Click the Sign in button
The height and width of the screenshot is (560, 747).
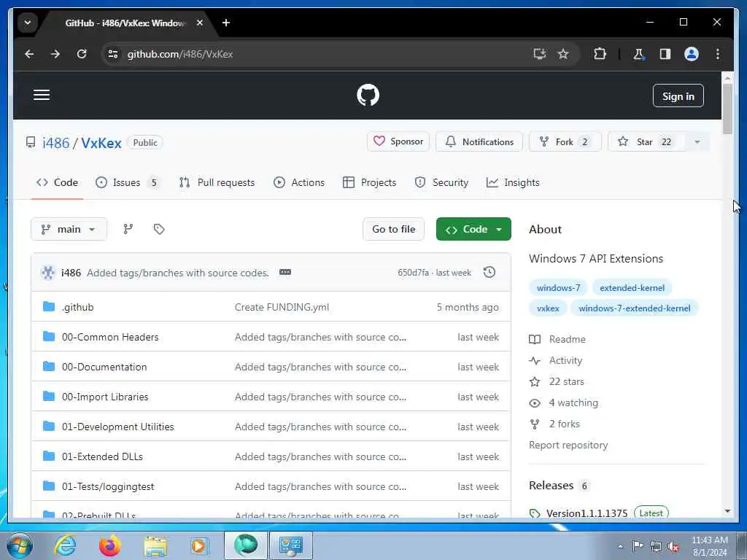(678, 96)
